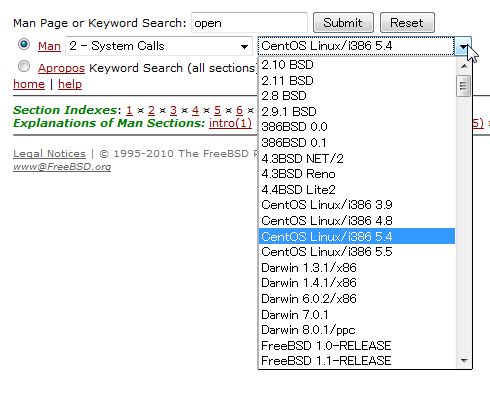Select 'FreeBSD 1.1-RELEASE' option
The image size is (490, 399).
357,361
